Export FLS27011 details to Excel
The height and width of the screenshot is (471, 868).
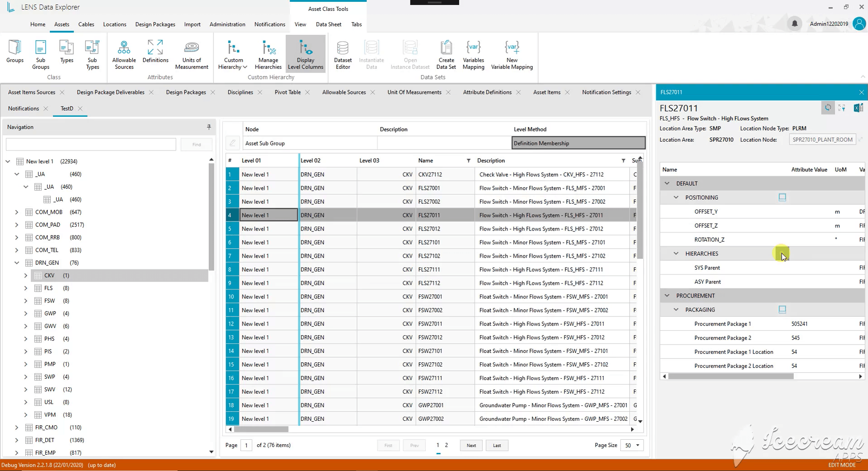(x=858, y=108)
